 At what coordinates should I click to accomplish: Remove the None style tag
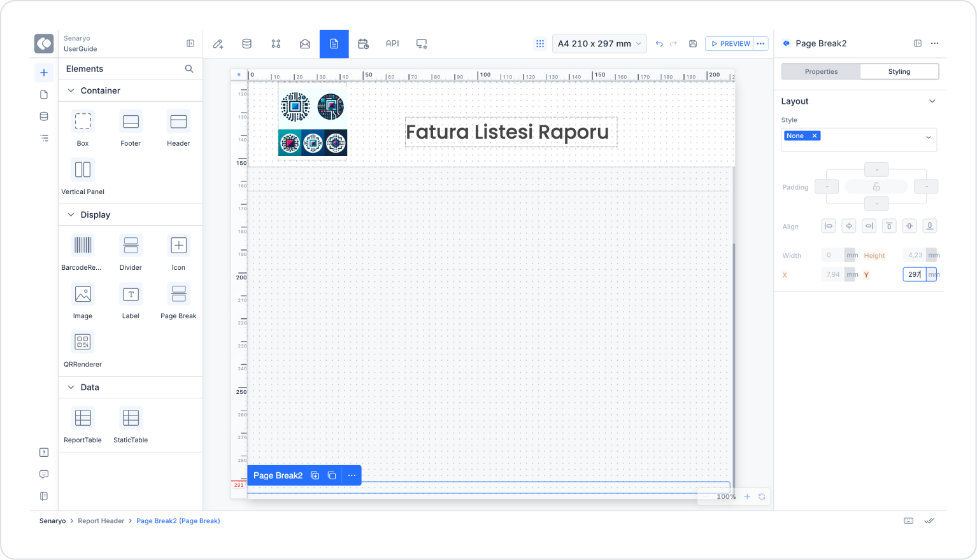815,136
